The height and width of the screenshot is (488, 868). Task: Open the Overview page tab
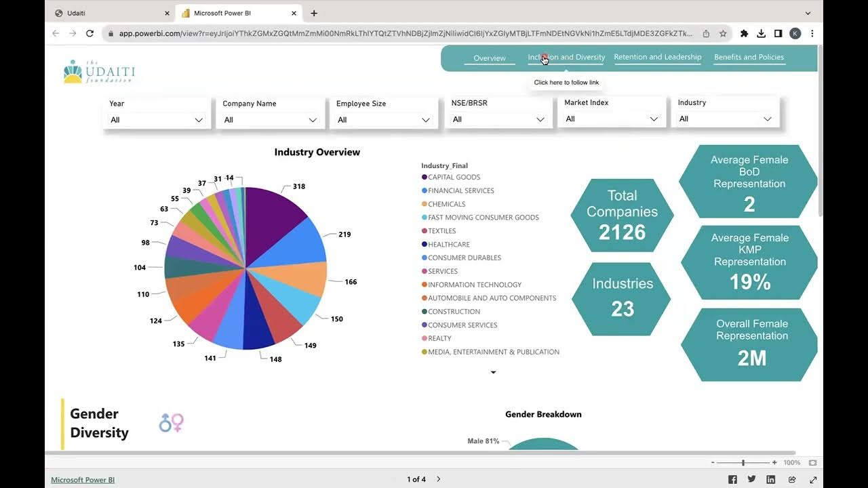pyautogui.click(x=490, y=58)
